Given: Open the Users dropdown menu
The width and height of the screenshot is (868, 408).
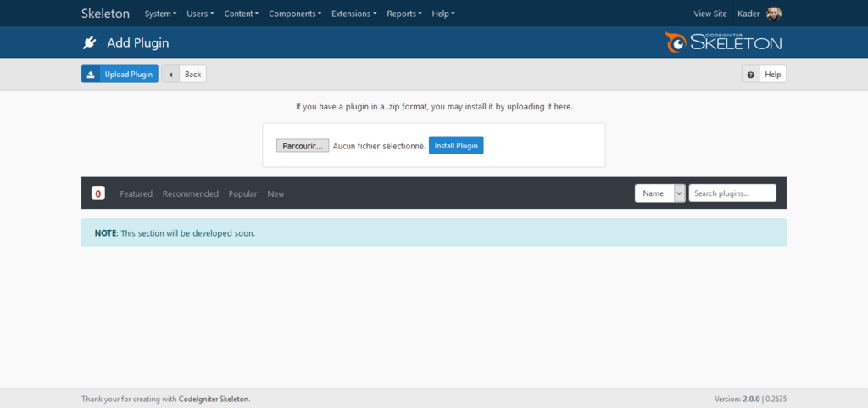Looking at the screenshot, I should (x=200, y=14).
